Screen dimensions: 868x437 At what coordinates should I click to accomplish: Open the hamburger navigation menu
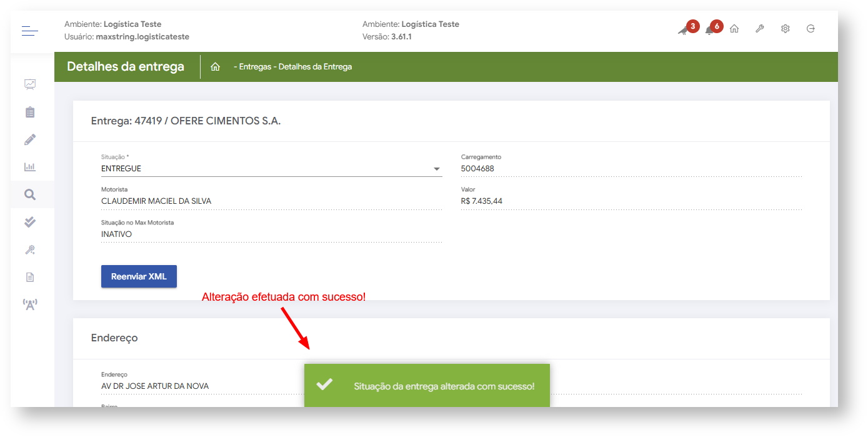coord(29,30)
